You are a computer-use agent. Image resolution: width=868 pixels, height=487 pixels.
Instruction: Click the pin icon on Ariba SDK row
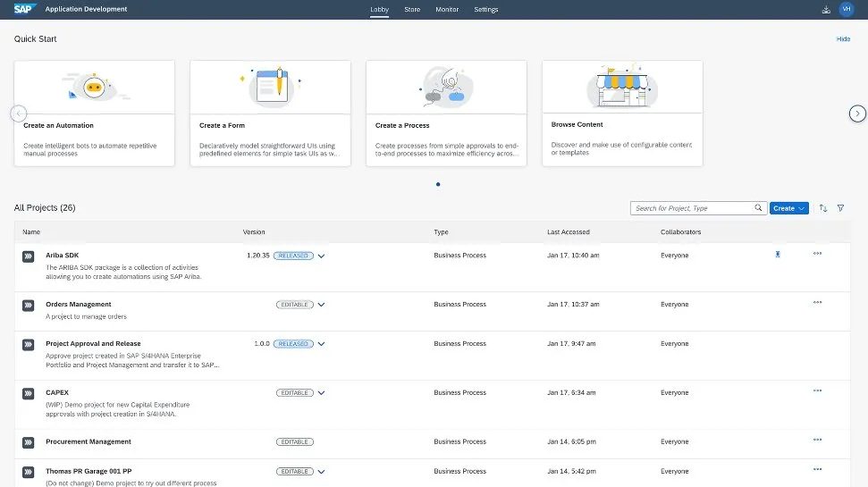(778, 255)
